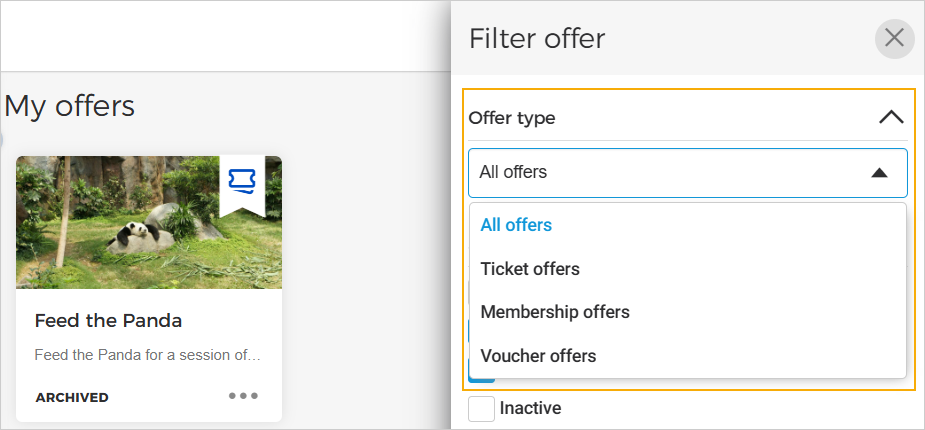Select Voucher offers option

tap(538, 356)
